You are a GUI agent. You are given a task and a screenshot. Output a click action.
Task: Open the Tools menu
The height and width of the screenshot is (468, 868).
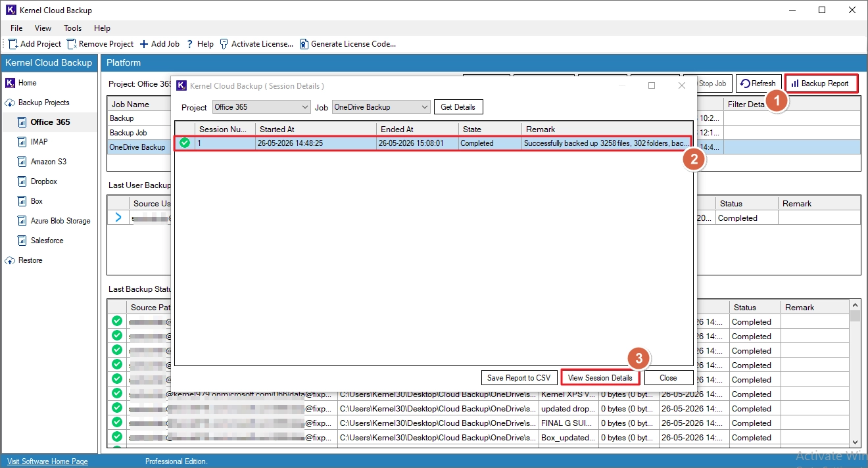tap(73, 28)
